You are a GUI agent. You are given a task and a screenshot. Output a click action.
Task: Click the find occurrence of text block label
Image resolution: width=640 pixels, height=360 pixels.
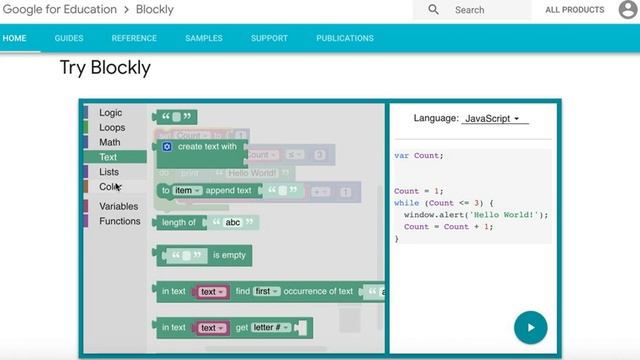click(x=318, y=291)
